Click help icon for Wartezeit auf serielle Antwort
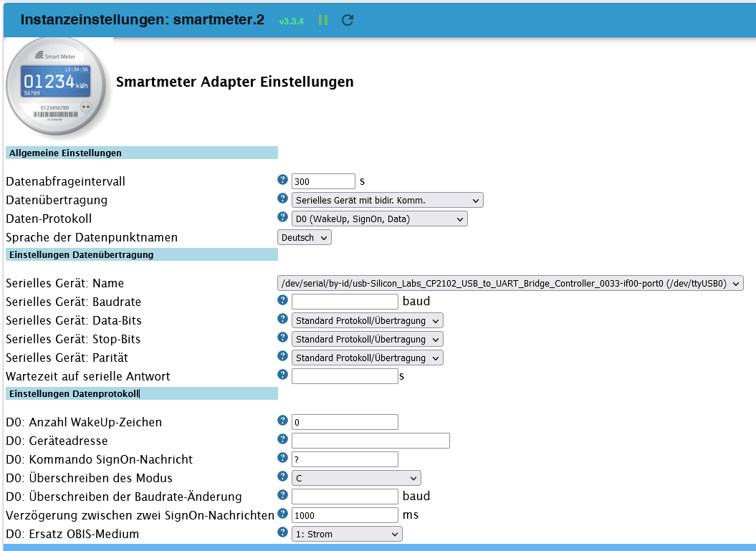 click(283, 375)
